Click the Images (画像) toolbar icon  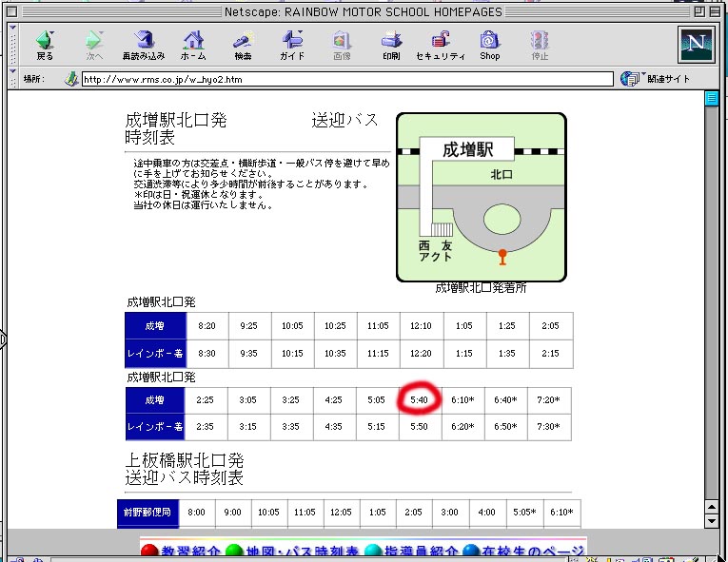[342, 45]
